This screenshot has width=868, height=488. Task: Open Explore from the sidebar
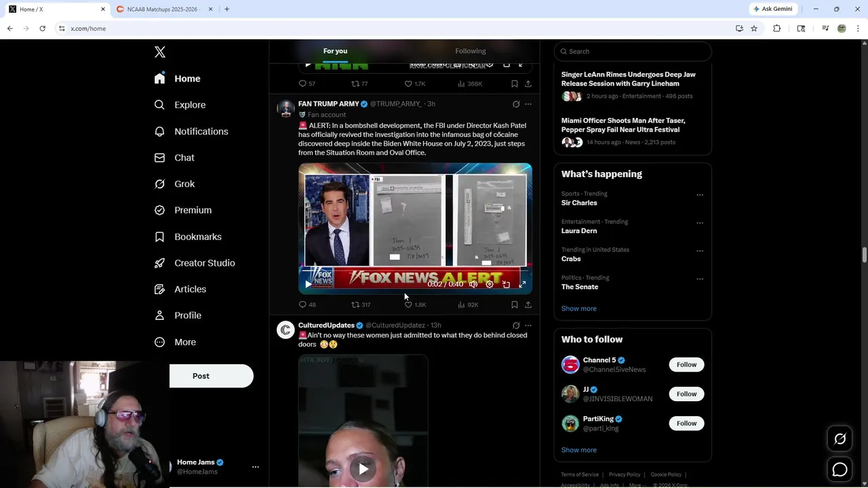(180, 105)
